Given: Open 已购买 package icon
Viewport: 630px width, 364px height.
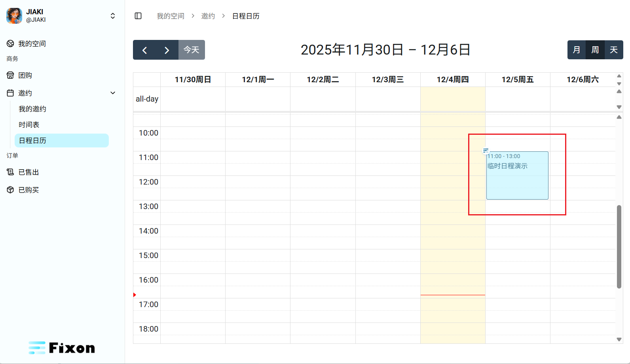Looking at the screenshot, I should [10, 190].
